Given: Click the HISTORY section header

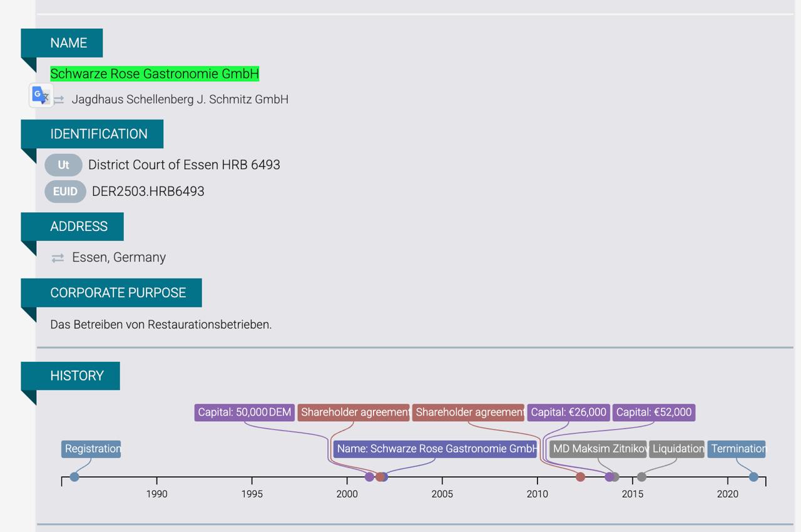Looking at the screenshot, I should [77, 376].
